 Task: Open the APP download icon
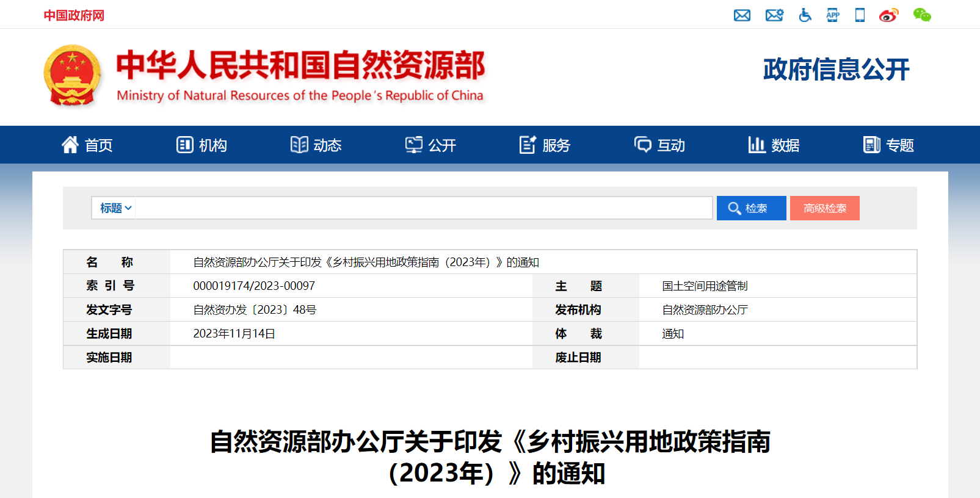(833, 15)
